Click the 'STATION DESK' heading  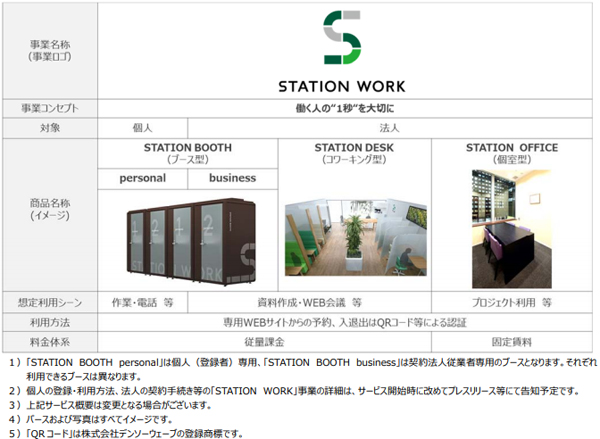coord(354,148)
